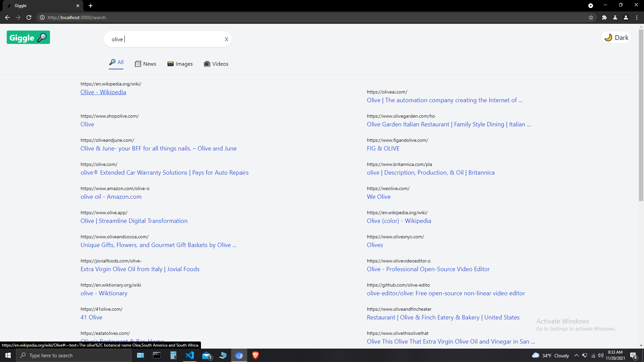Switch to the News tab
Viewport: 644px width, 362px height.
tap(145, 64)
